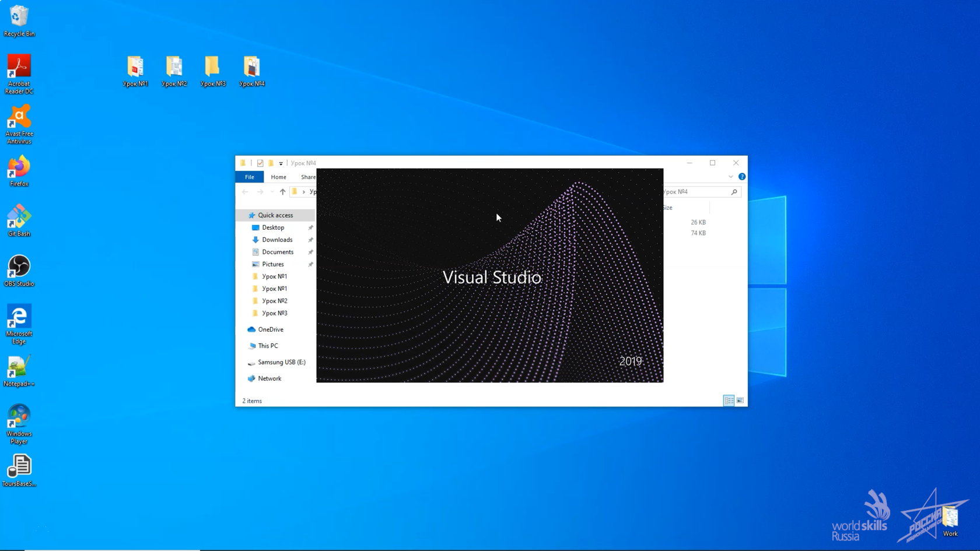980x551 pixels.
Task: Open the Recycle Bin desktop icon
Action: click(19, 21)
